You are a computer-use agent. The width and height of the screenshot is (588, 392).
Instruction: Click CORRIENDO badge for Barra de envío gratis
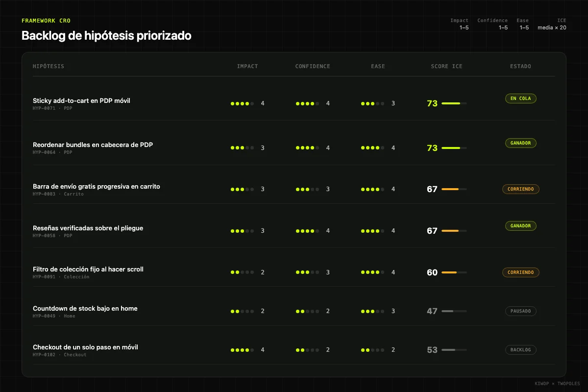[521, 189]
